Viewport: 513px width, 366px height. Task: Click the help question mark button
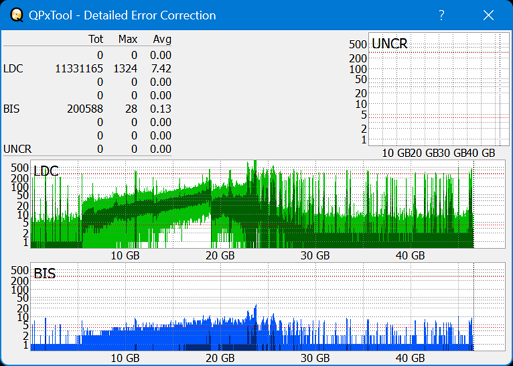441,15
